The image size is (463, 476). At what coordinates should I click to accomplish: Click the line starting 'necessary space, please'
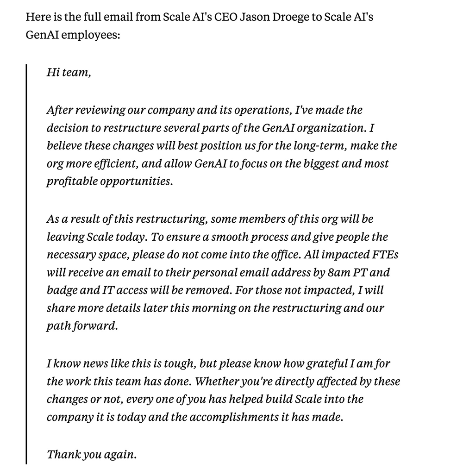[222, 255]
